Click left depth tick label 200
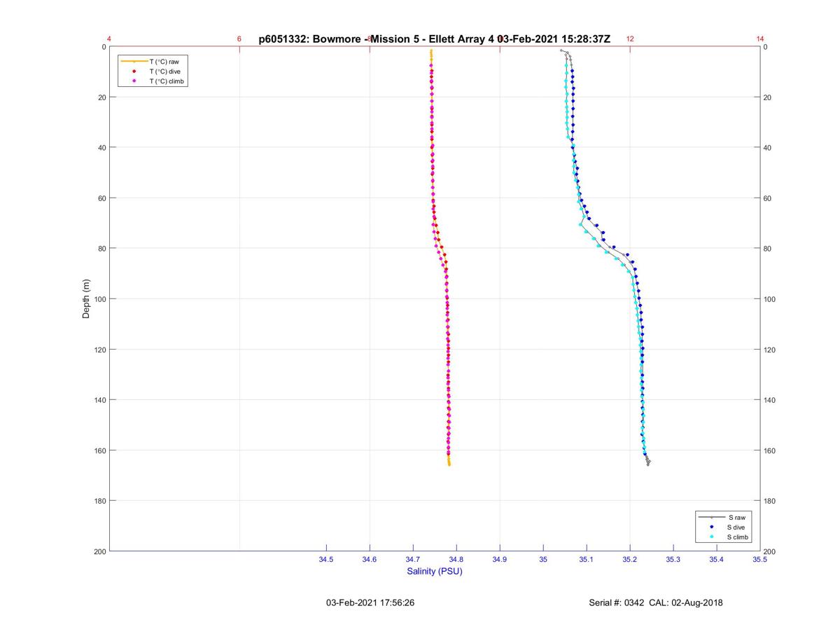This screenshot has width=840, height=620. 99,551
